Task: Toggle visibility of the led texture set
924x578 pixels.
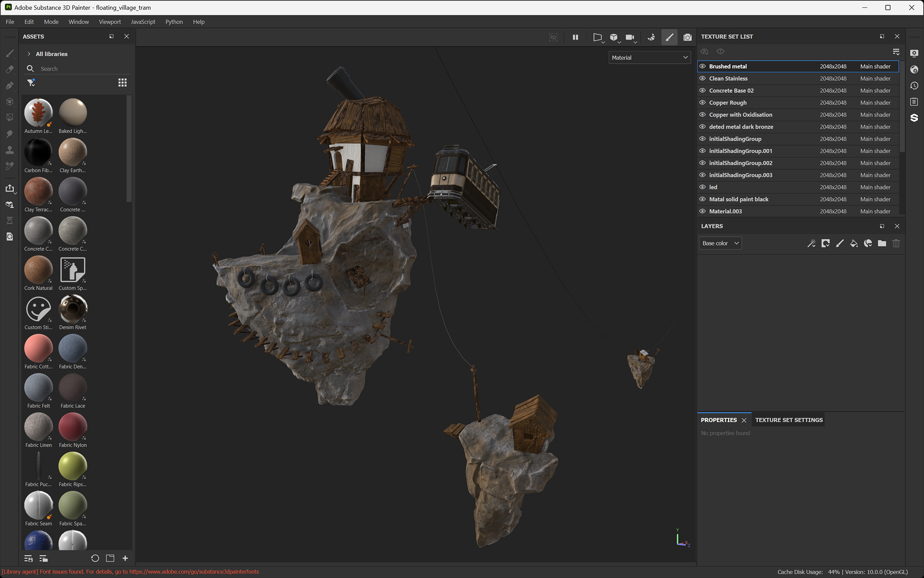Action: [703, 187]
